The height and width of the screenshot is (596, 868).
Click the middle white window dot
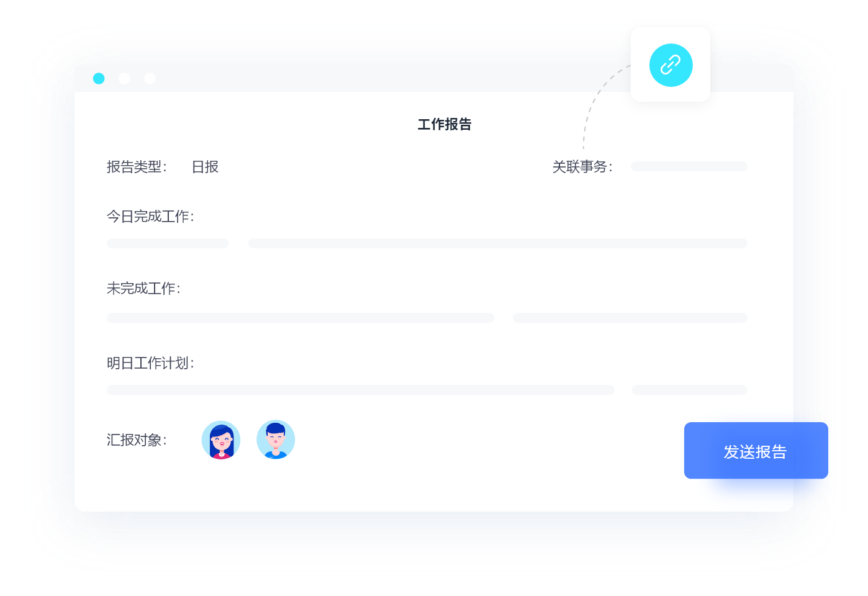124,78
